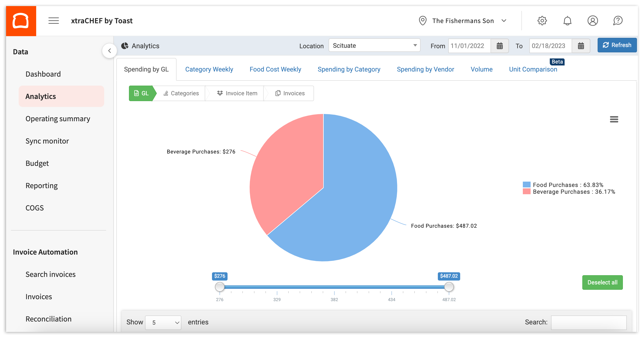Open the Location dropdown showing Scituate
The width and height of the screenshot is (644, 338).
tap(374, 45)
